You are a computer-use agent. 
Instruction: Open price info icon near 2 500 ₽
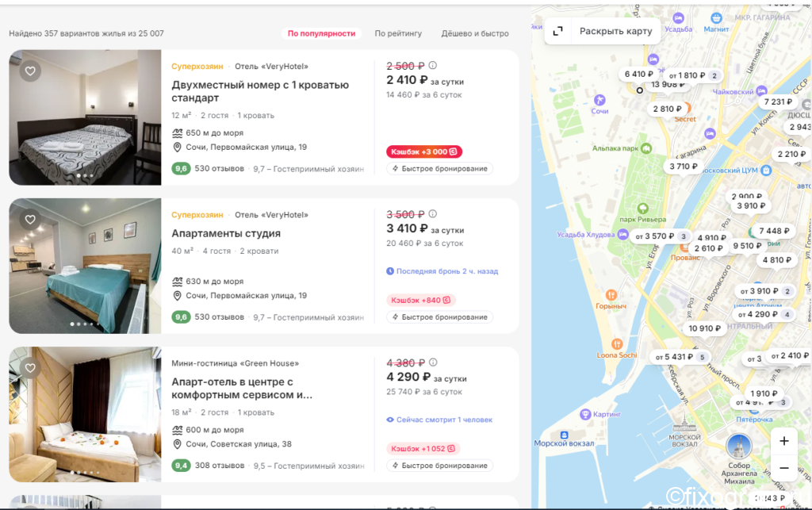coord(433,65)
